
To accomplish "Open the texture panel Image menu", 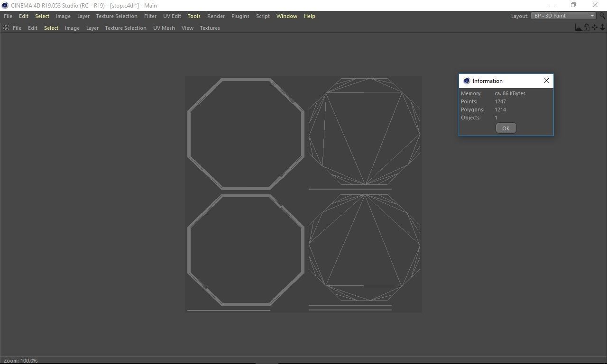I will pyautogui.click(x=72, y=28).
